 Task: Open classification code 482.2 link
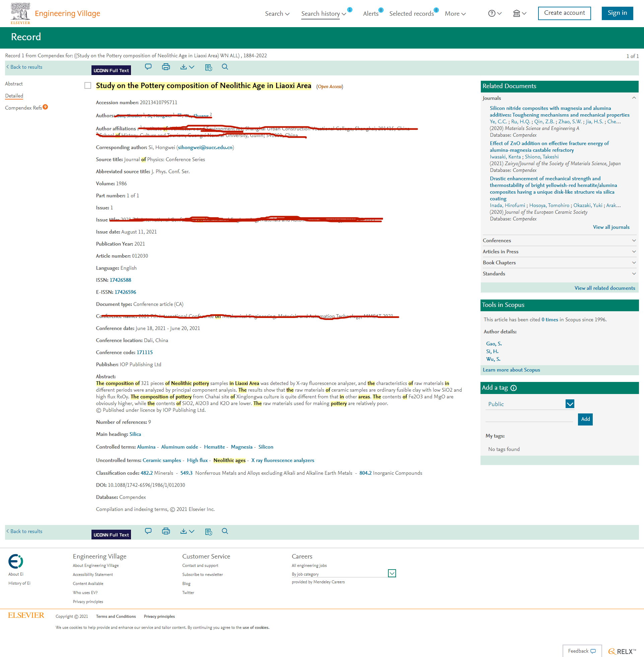[x=146, y=473]
